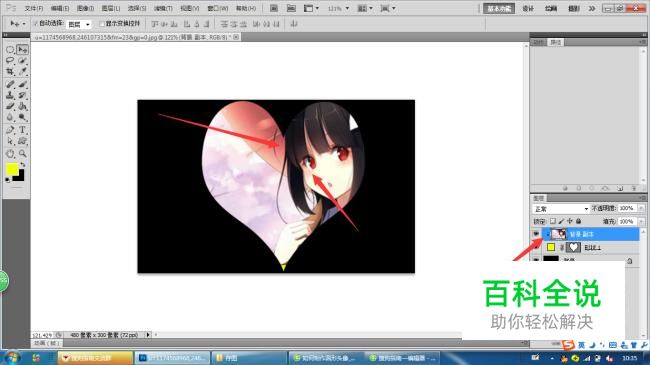Click Auto-Align Layers icon in options bar

[x=294, y=24]
